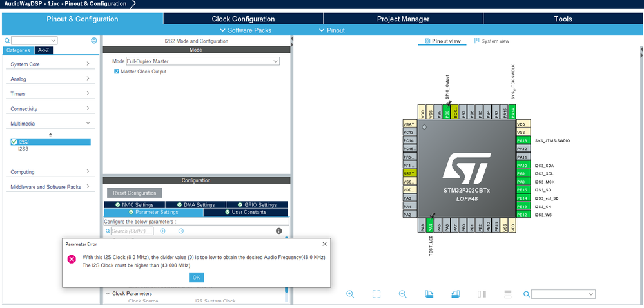Expand the Computing category
644x308 pixels.
50,171
